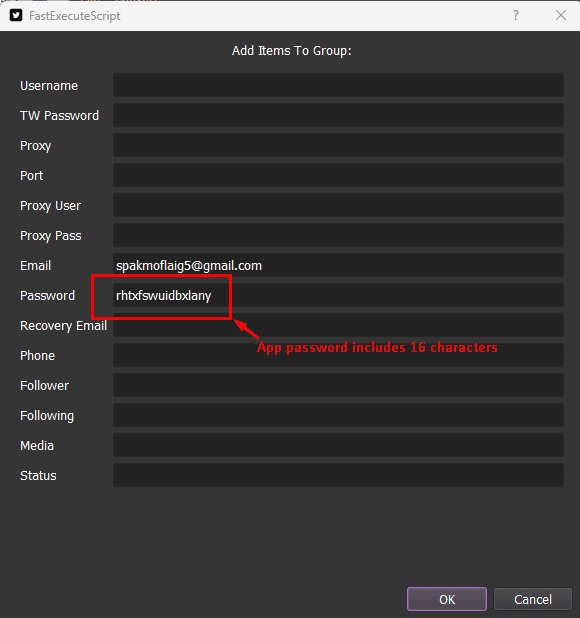Place cursor in the Port field
The width and height of the screenshot is (580, 618).
[x=338, y=175]
